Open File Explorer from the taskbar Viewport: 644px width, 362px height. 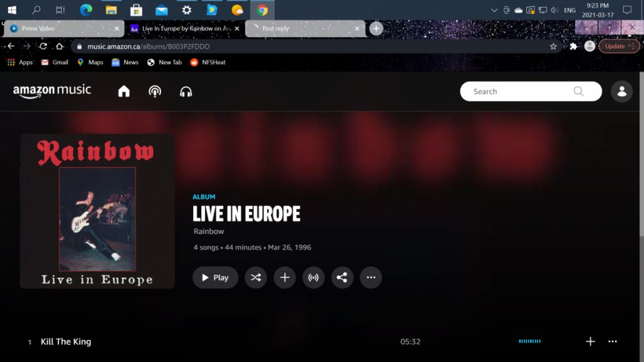tap(111, 10)
